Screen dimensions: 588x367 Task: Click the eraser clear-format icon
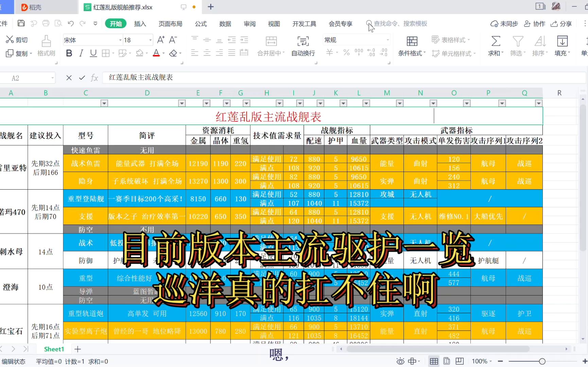point(173,53)
